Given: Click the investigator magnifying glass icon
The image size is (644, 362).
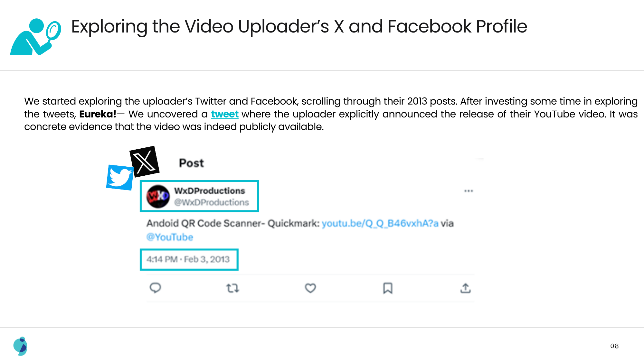Looking at the screenshot, I should pos(36,37).
